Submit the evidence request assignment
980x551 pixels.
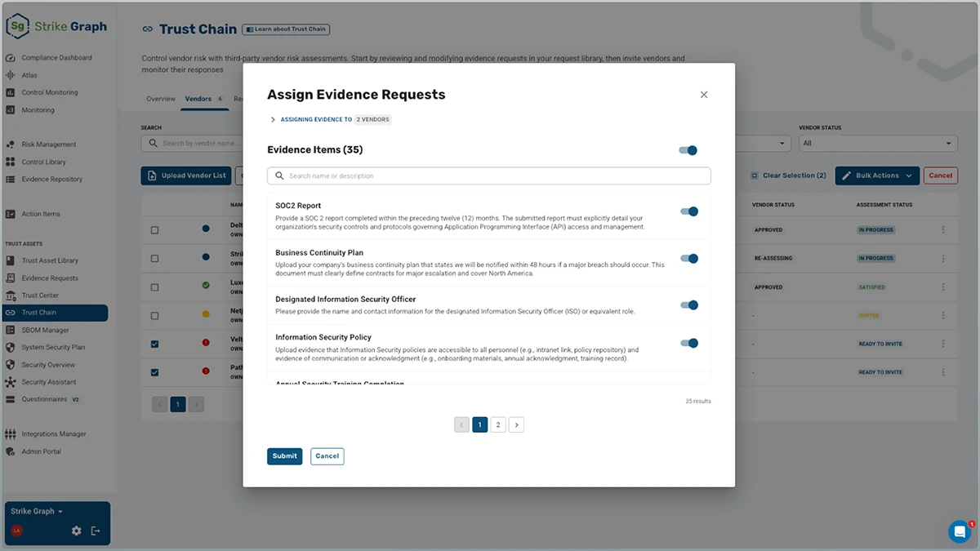[x=284, y=456]
